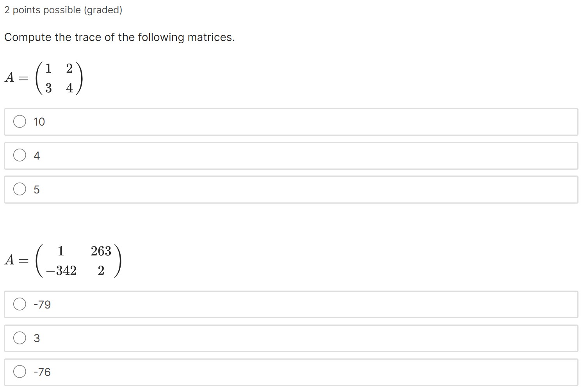582x392 pixels.
Task: Mark the radio option for answer 3
Action: (20, 338)
